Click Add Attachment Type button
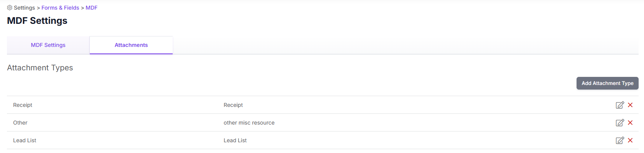644x153 pixels. (607, 83)
